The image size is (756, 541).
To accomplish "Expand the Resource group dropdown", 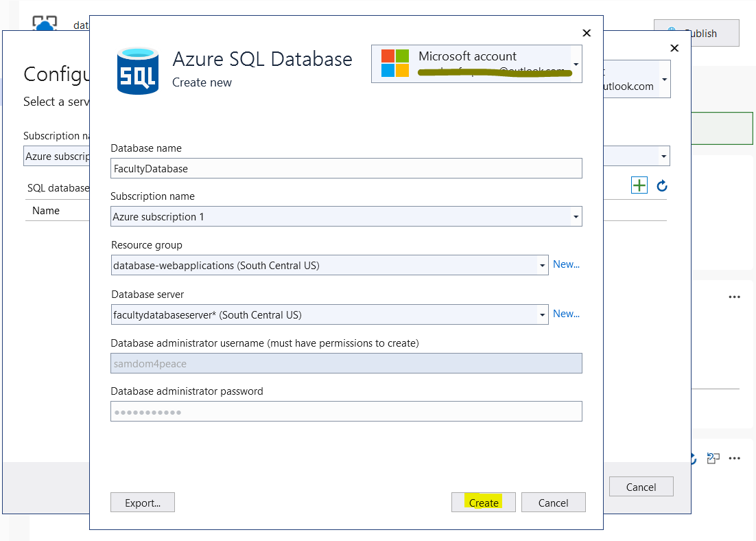I will pyautogui.click(x=542, y=266).
